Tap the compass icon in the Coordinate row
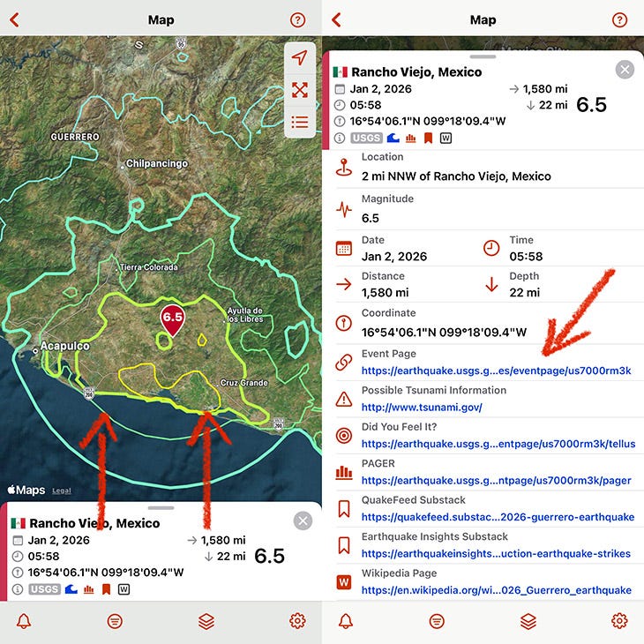Viewport: 644px width, 644px height. [344, 323]
